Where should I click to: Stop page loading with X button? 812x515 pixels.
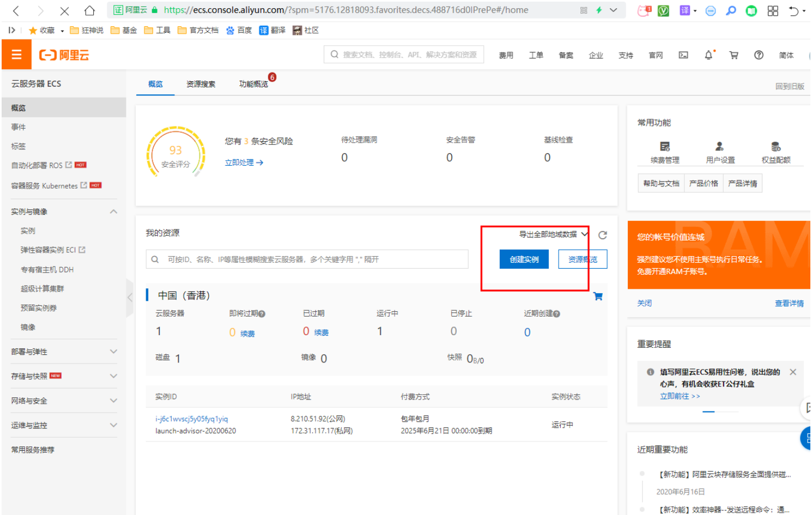(x=64, y=10)
